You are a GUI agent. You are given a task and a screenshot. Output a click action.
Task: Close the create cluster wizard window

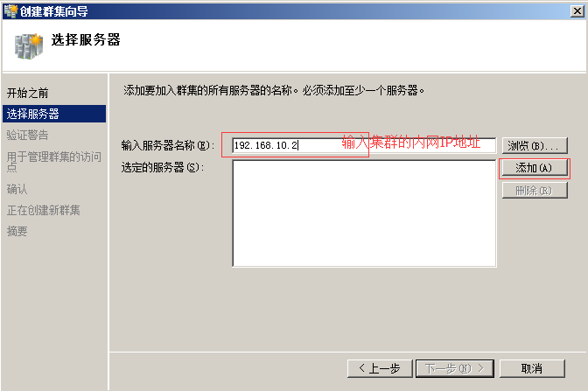point(577,11)
